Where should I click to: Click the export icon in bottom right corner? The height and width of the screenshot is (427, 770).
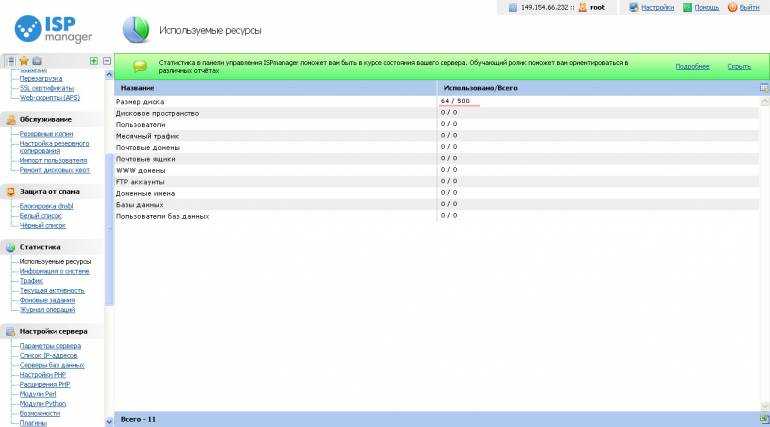(763, 418)
